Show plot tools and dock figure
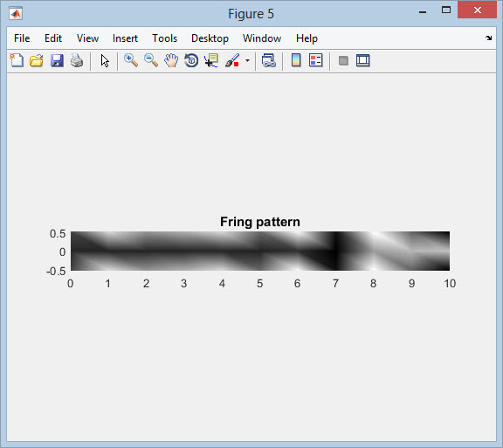 coord(362,60)
